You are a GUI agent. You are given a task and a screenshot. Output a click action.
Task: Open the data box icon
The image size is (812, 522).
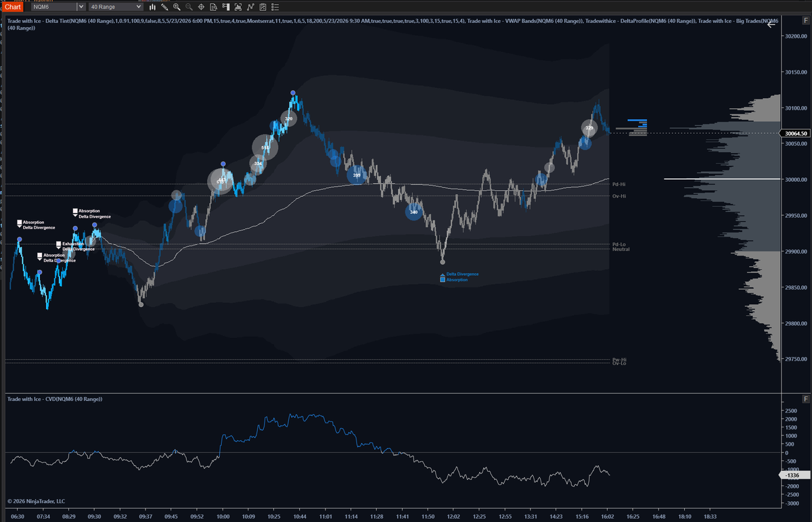coord(213,7)
